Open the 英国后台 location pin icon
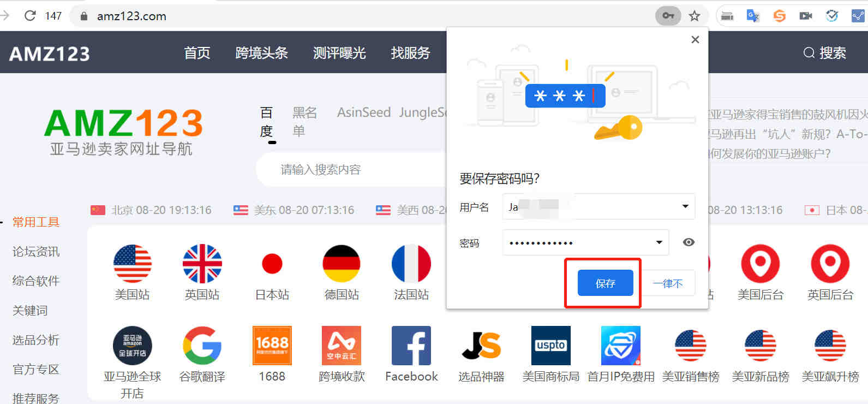This screenshot has height=404, width=868. 830,264
